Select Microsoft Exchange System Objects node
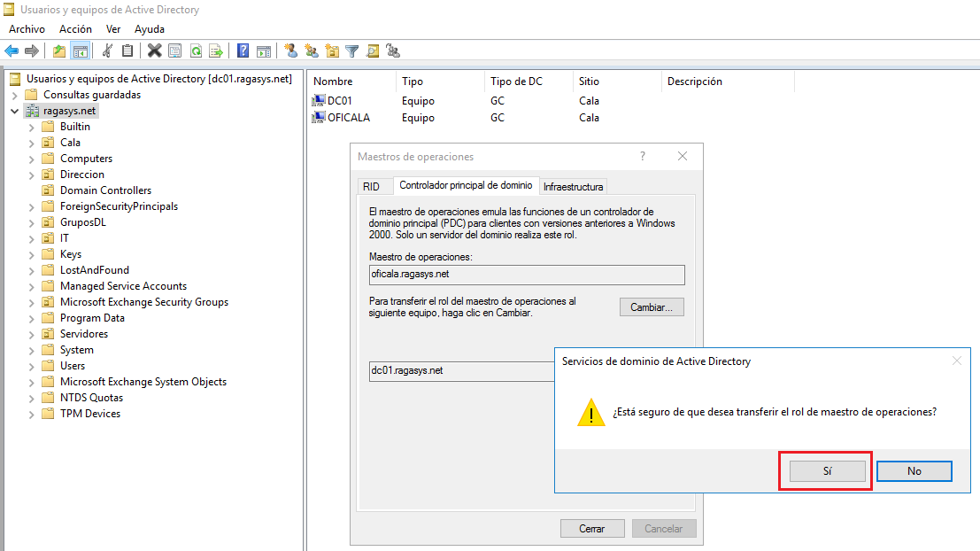Screen dimensions: 980x551 click(143, 382)
